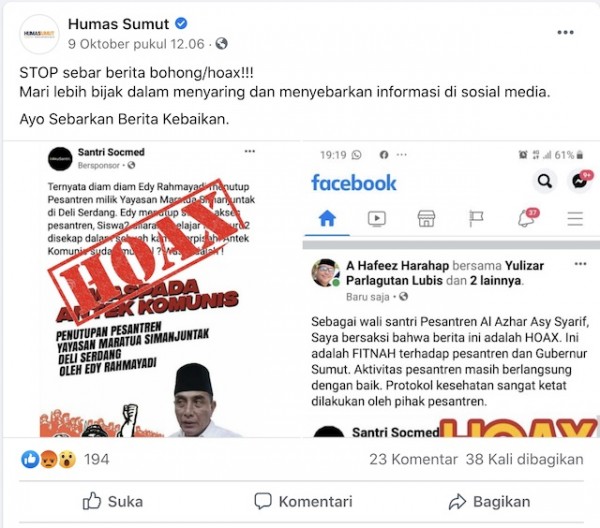
Task: Click the public globe audience icon
Action: [222, 44]
